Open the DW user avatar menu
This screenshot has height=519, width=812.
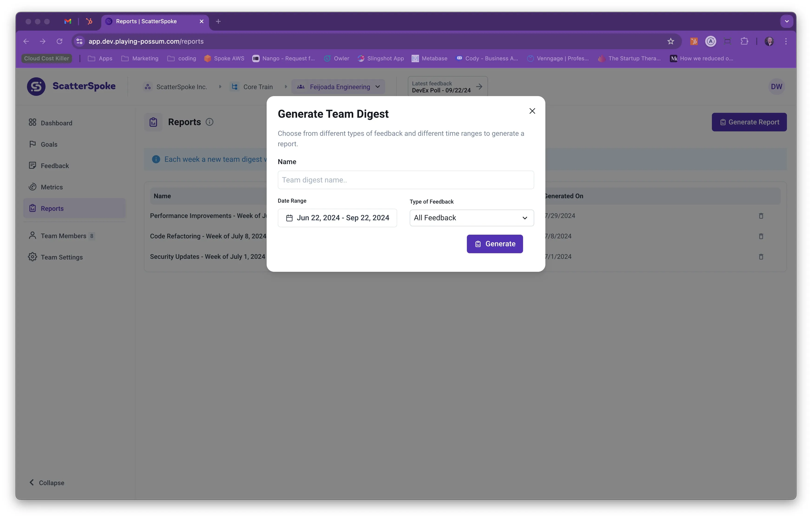coord(776,87)
